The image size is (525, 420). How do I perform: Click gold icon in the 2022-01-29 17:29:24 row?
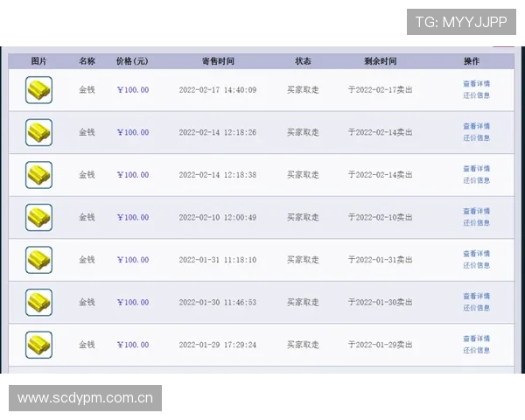[x=38, y=345]
